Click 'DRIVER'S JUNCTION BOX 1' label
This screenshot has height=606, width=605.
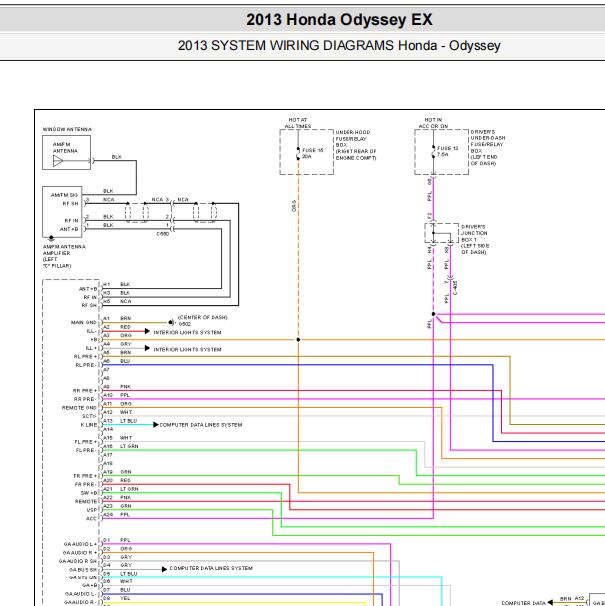475,239
